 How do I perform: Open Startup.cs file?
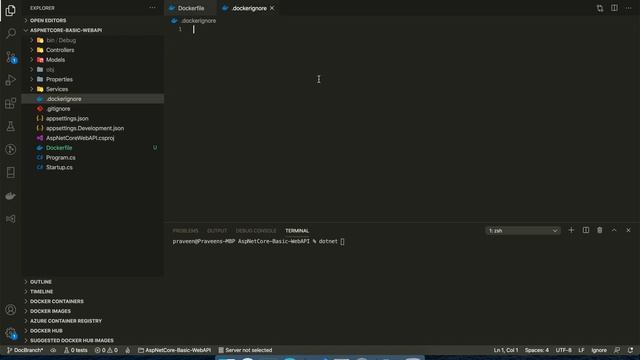pyautogui.click(x=93, y=167)
